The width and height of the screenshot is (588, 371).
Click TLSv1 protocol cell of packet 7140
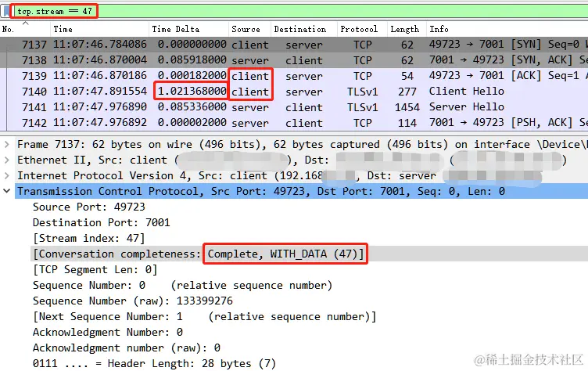pyautogui.click(x=362, y=92)
